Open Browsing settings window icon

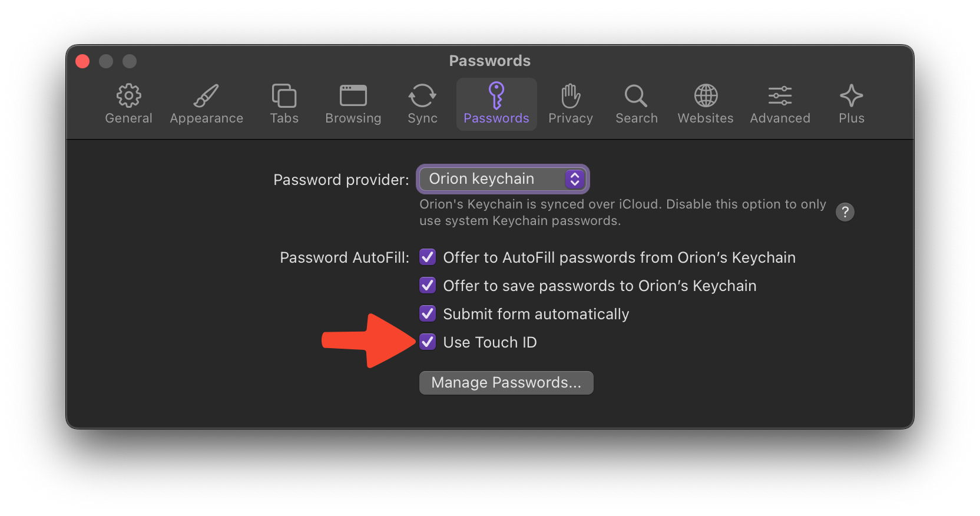click(x=353, y=96)
